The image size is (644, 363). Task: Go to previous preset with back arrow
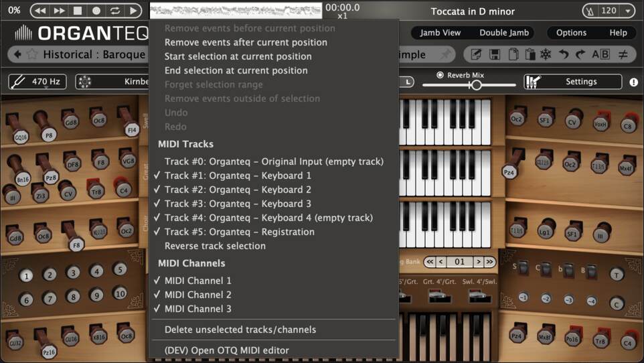tap(17, 54)
